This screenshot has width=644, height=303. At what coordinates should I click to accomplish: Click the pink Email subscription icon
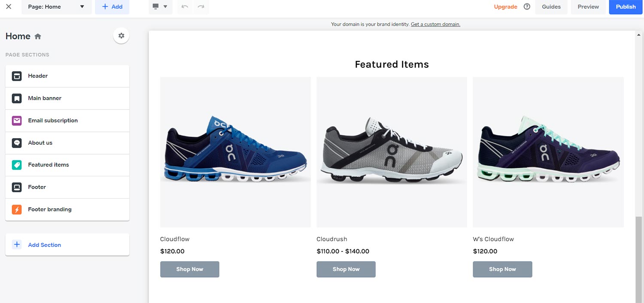click(x=16, y=120)
